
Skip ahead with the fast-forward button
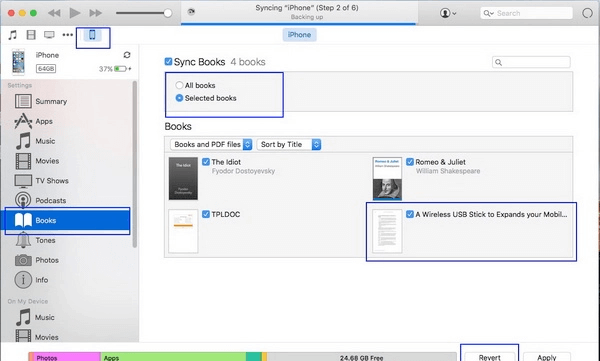(95, 13)
